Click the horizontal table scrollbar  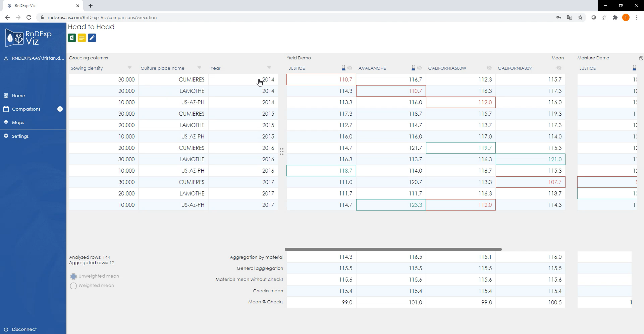[393, 249]
